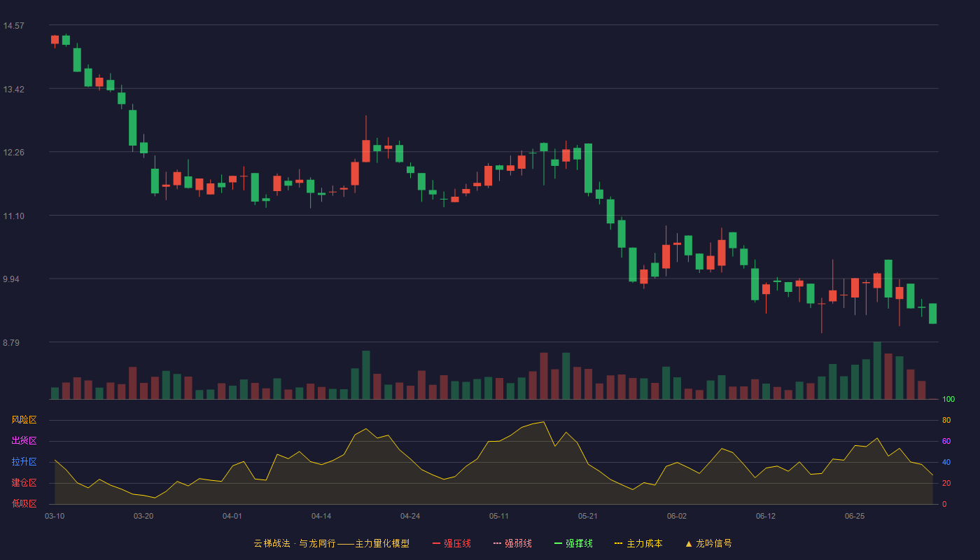Toggle the 龙吟信号 legend entry
The height and width of the screenshot is (560, 980).
click(x=708, y=543)
